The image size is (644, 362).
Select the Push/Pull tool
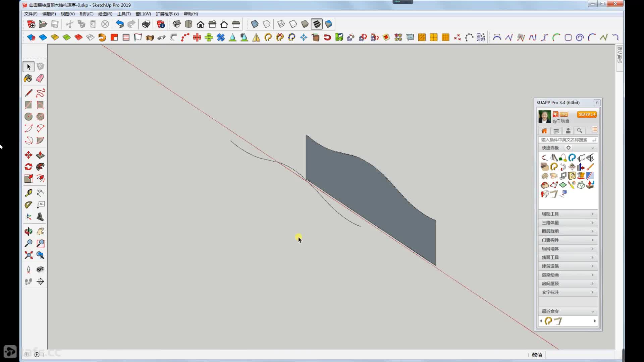pyautogui.click(x=40, y=155)
